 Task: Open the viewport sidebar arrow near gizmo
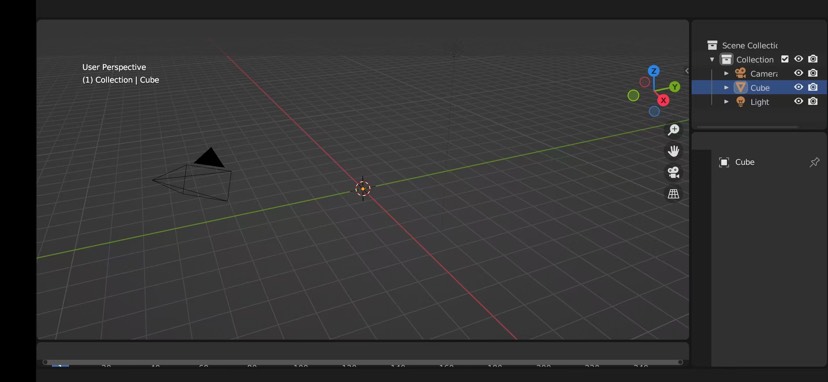coord(686,70)
